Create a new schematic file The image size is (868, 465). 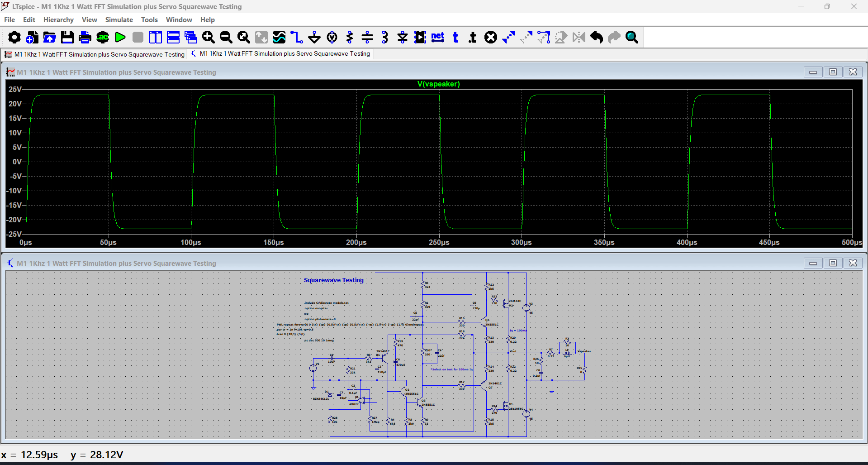tap(32, 37)
